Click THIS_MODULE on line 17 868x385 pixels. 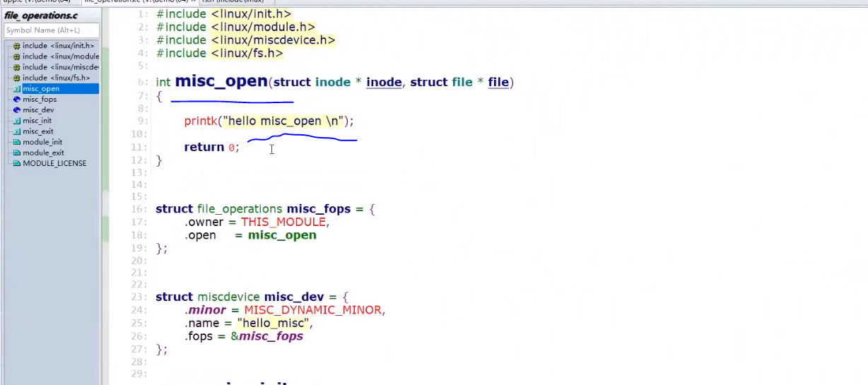(x=283, y=222)
